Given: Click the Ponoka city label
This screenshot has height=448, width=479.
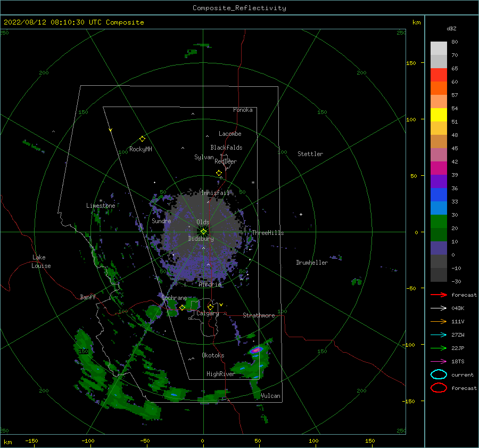Looking at the screenshot, I should 243,110.
